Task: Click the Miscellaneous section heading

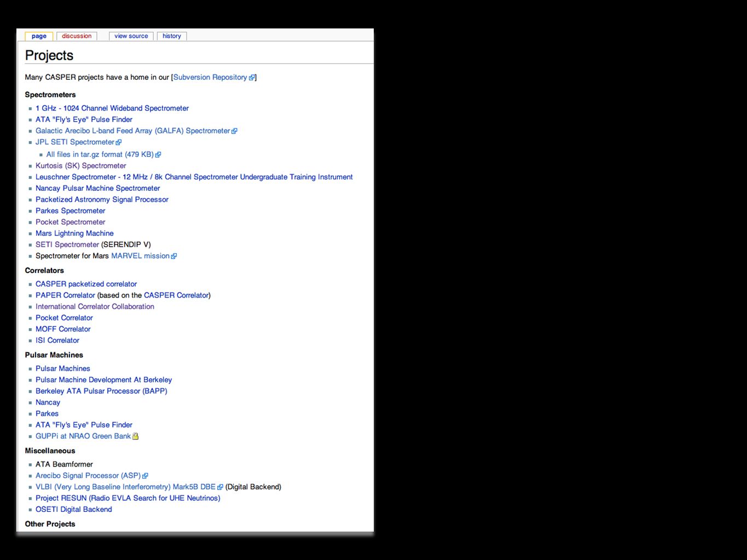Action: point(50,451)
